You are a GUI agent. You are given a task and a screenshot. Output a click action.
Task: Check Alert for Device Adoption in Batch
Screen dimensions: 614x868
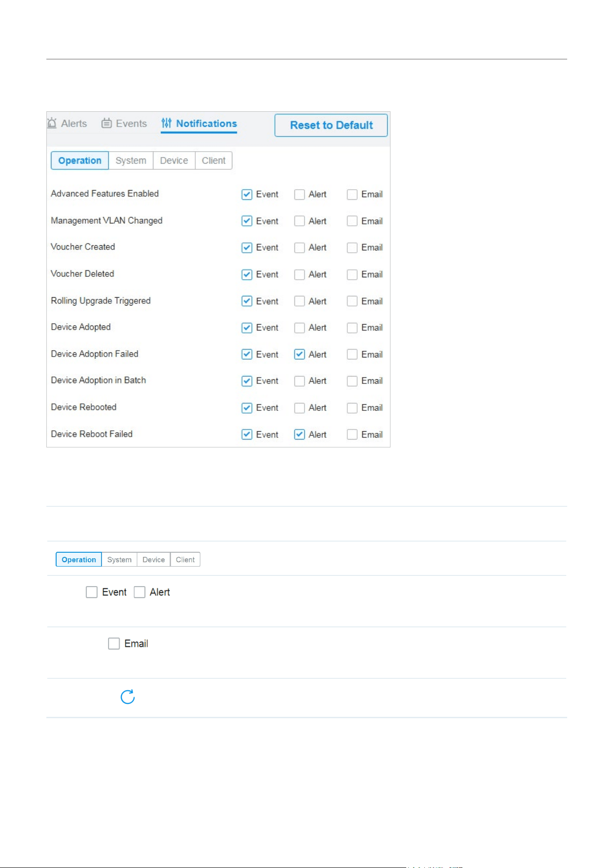click(x=300, y=381)
